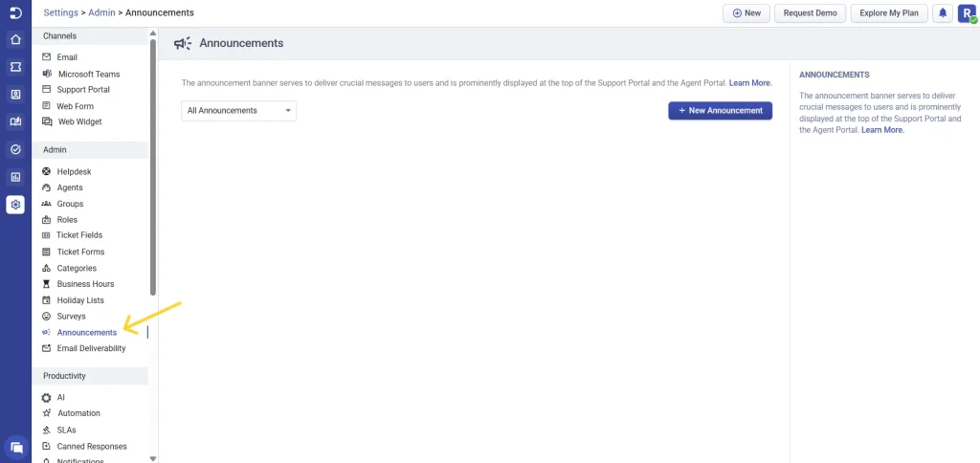Click the sidebar scroll down arrow

pos(153,458)
